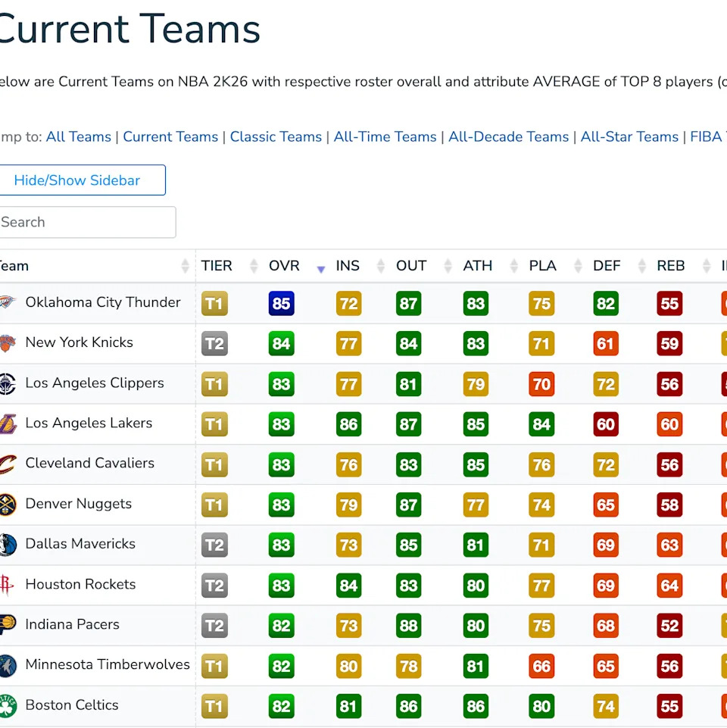This screenshot has width=727, height=728.
Task: Focus the Search input field
Action: pyautogui.click(x=86, y=223)
